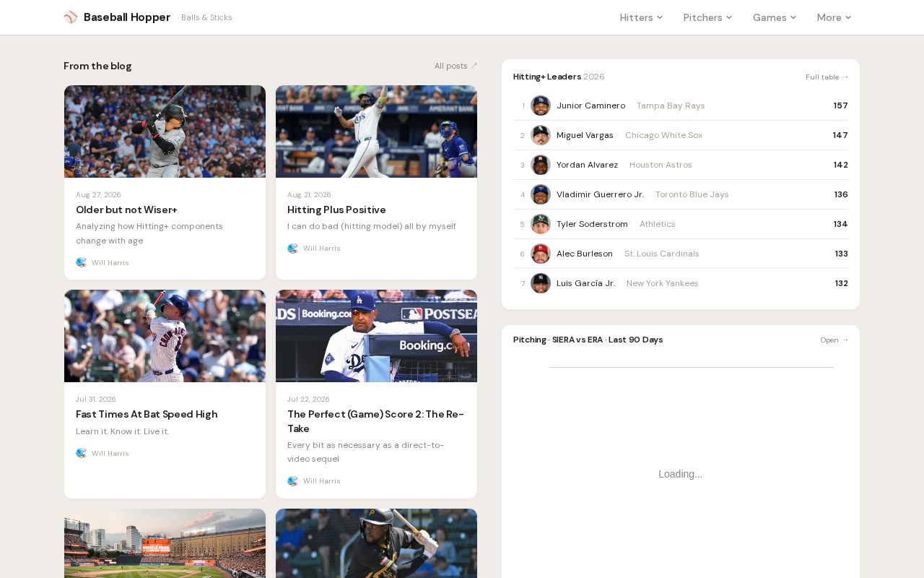Click the Baseball Hopper baseball logo icon
924x578 pixels.
pos(71,17)
